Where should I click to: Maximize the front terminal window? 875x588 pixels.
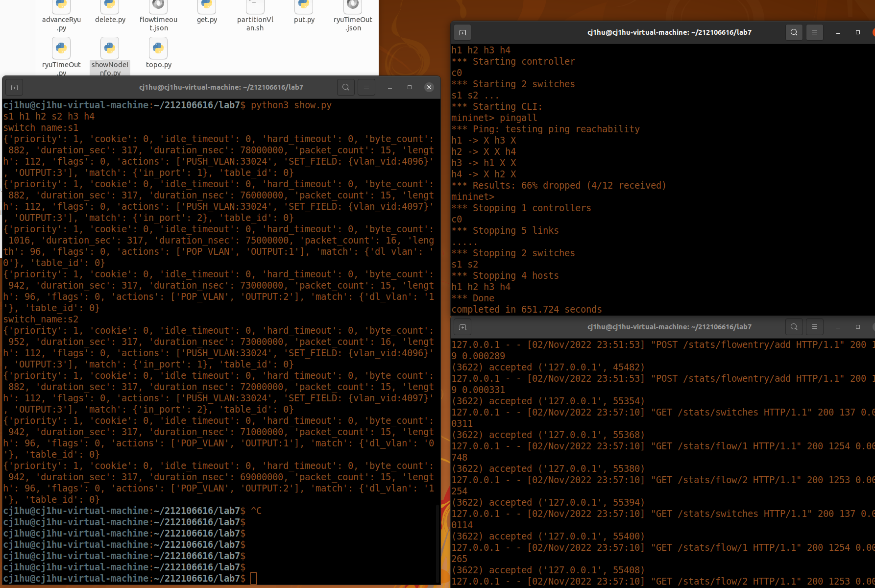click(x=410, y=87)
